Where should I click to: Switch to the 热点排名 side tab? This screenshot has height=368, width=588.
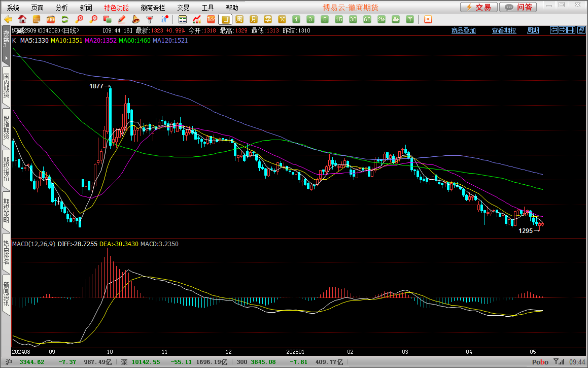click(6, 252)
